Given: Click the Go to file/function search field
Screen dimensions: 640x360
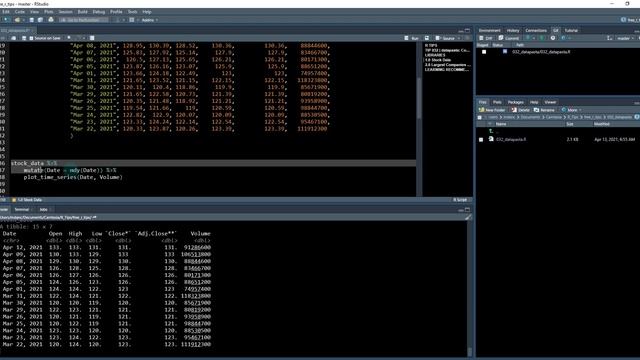Looking at the screenshot, I should 84,20.
